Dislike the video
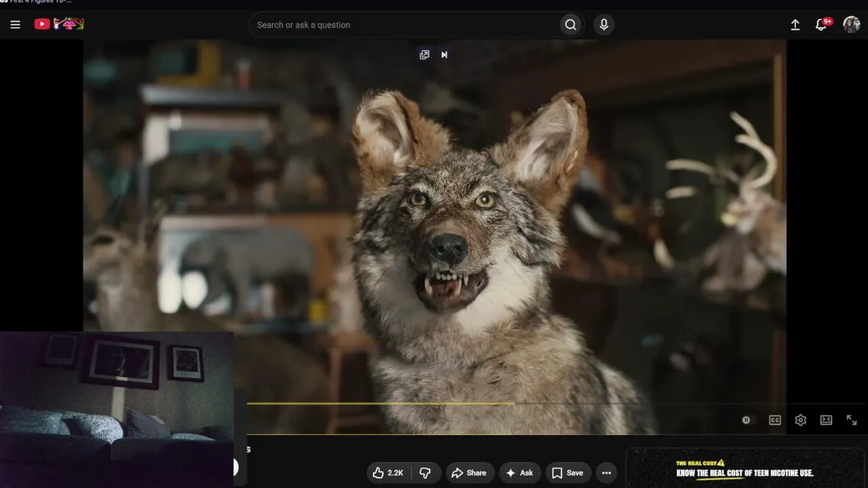The image size is (868, 488). pos(426,473)
